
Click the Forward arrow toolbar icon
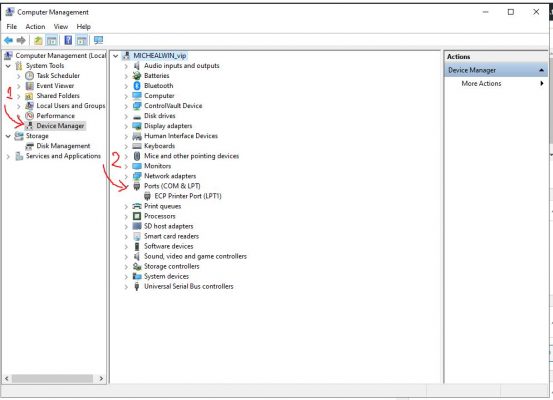click(21, 41)
